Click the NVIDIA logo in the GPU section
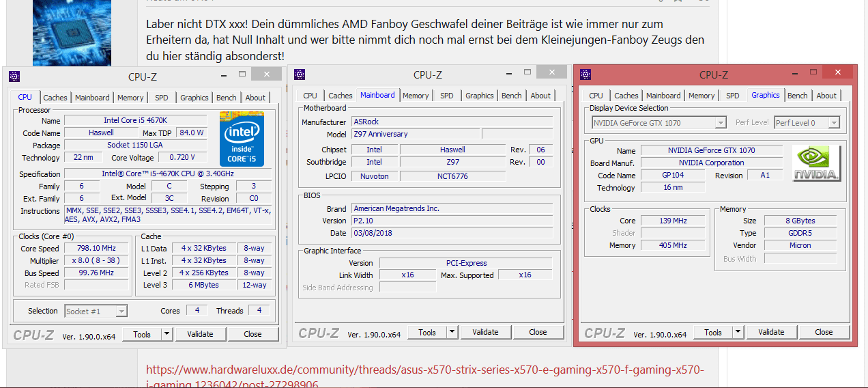 [x=816, y=163]
